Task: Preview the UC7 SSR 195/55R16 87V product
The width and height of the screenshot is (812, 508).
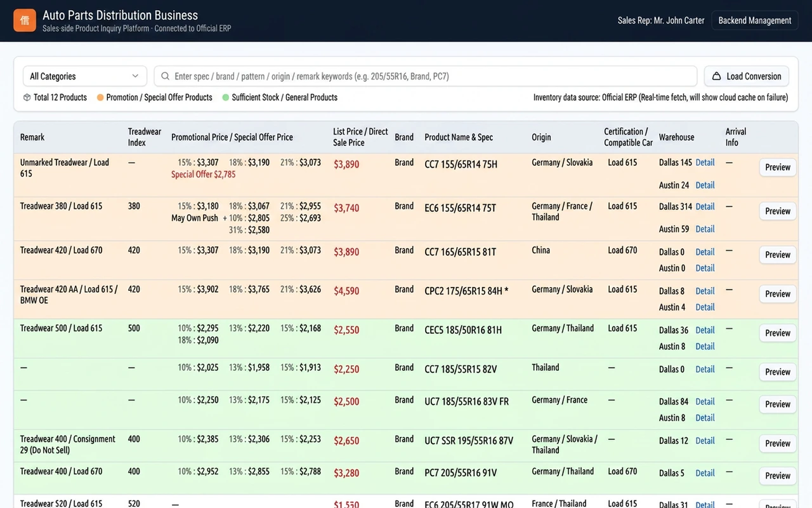Action: click(778, 444)
